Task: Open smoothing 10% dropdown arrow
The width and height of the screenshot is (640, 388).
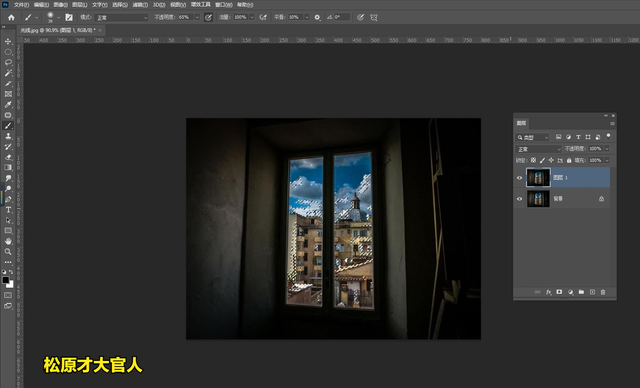Action: (x=307, y=18)
